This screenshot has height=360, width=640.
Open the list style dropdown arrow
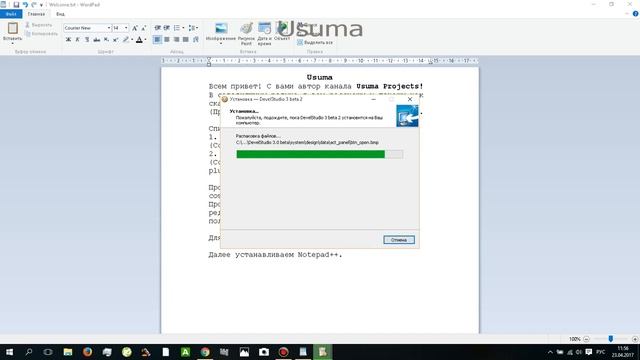point(183,28)
